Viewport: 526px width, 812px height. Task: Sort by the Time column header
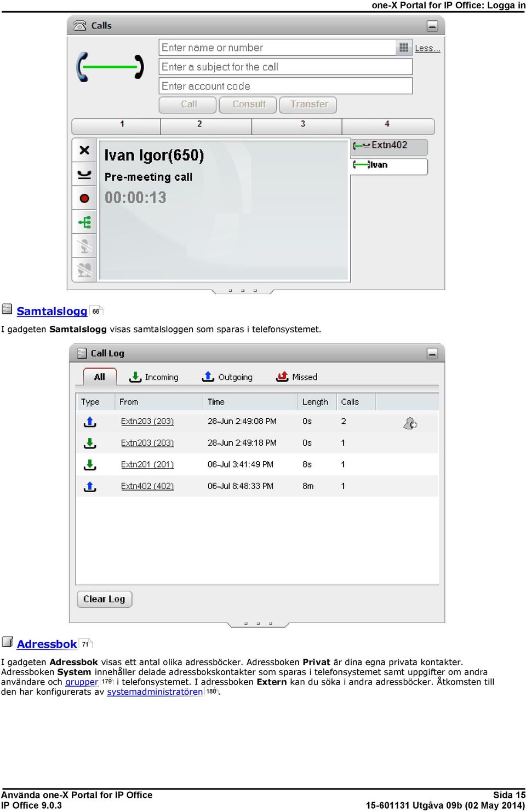pos(250,402)
